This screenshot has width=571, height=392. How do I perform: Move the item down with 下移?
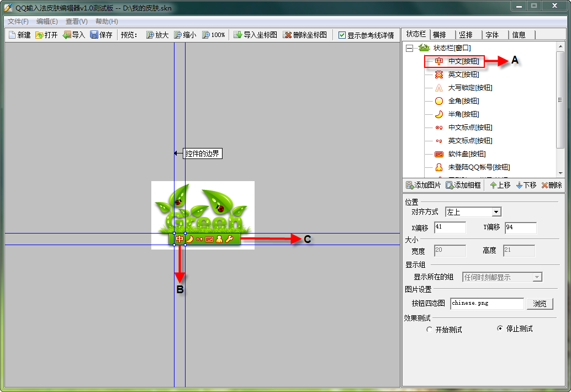[x=526, y=186]
